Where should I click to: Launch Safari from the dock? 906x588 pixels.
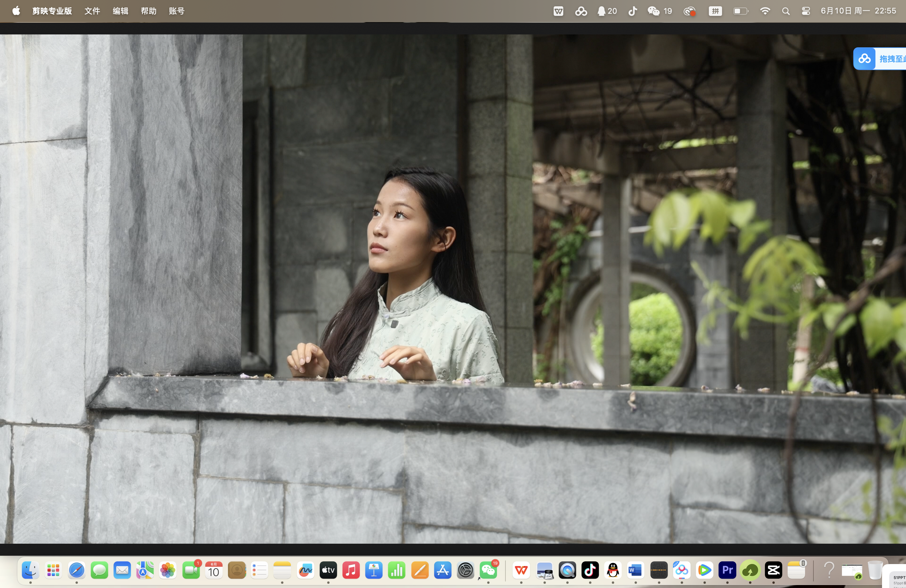pos(76,571)
